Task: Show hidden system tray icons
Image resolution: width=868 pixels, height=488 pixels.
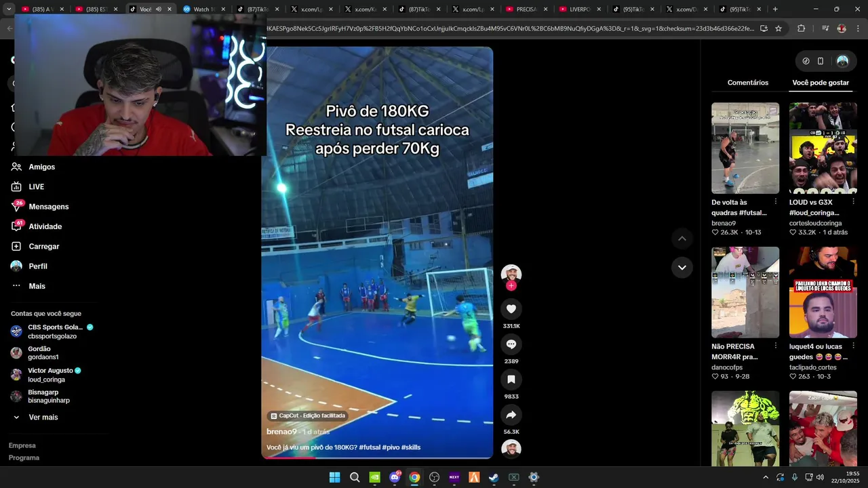Action: (766, 477)
